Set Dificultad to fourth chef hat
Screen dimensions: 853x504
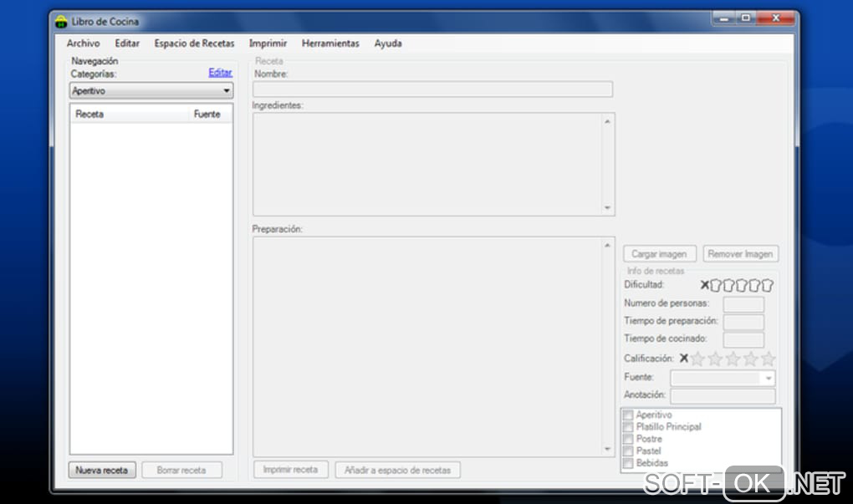[x=754, y=286]
